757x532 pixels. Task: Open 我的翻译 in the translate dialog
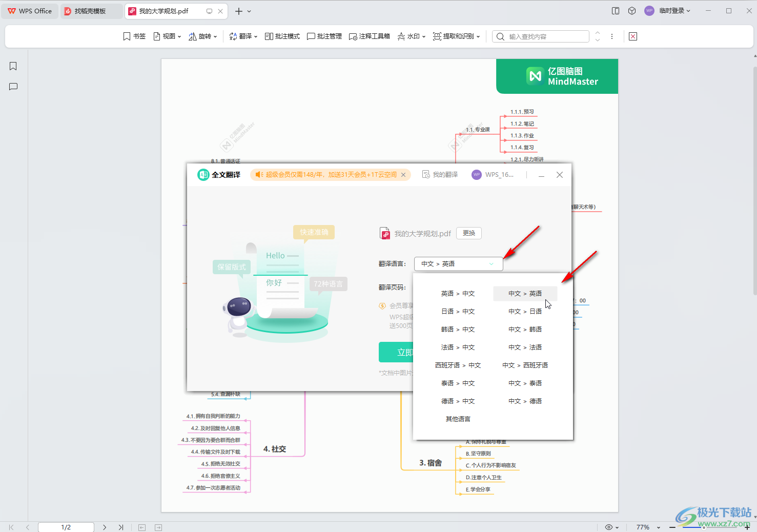tap(440, 175)
